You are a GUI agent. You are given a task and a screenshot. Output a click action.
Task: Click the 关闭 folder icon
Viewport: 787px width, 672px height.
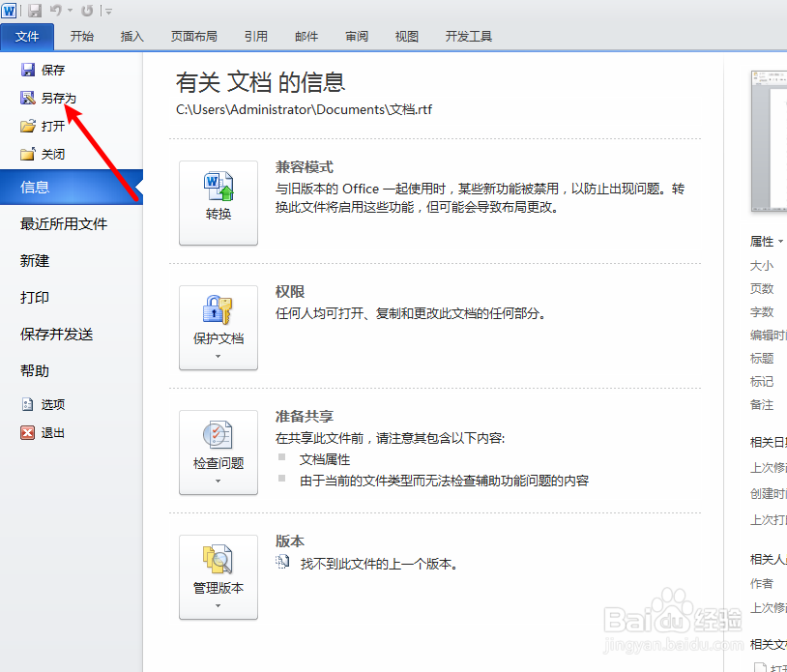coord(28,154)
